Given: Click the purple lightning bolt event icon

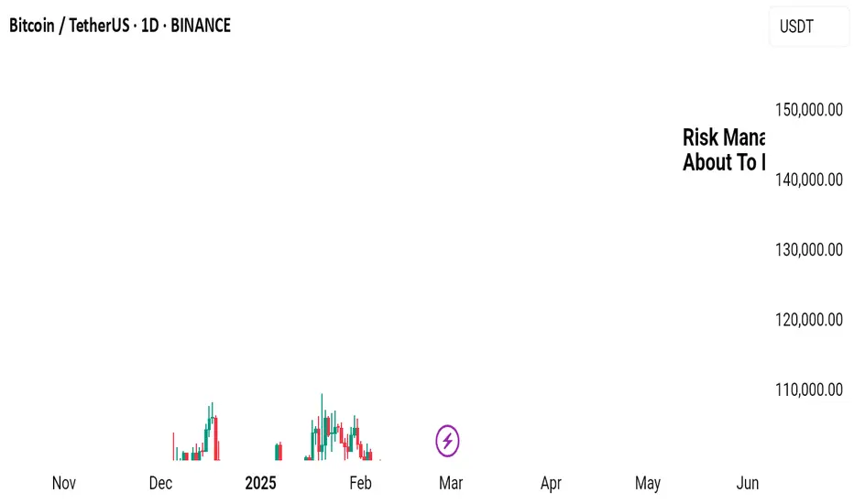Looking at the screenshot, I should pyautogui.click(x=447, y=442).
